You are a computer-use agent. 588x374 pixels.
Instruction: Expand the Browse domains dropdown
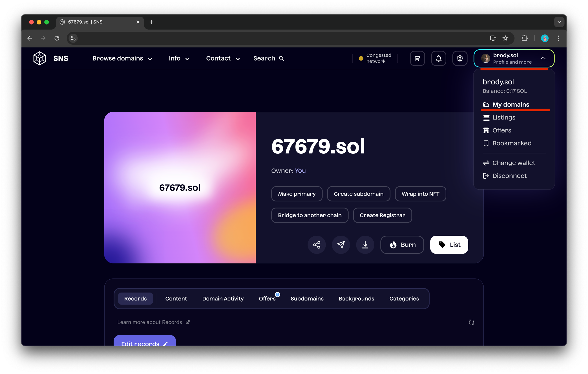pos(122,58)
